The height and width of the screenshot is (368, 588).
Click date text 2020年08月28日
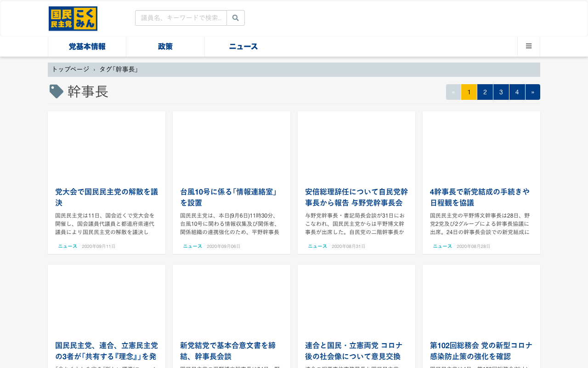474,247
